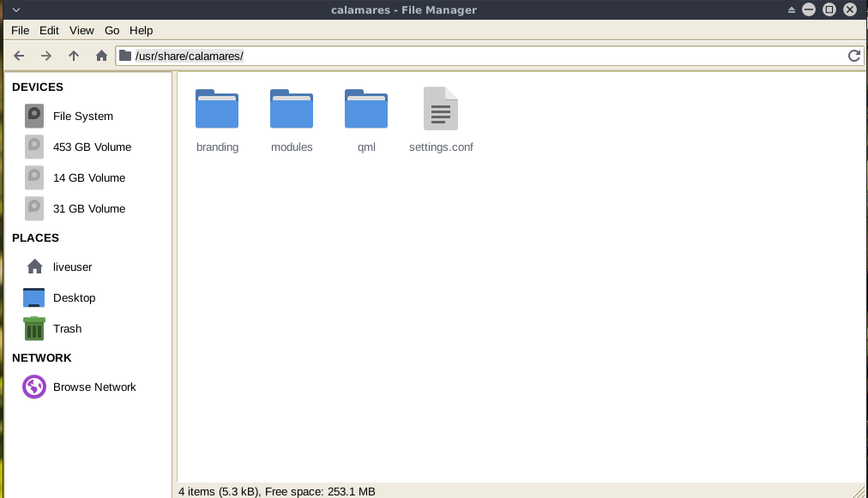Viewport: 868px width, 498px height.
Task: Go to the home folder icon in the toolbar
Action: 101,56
